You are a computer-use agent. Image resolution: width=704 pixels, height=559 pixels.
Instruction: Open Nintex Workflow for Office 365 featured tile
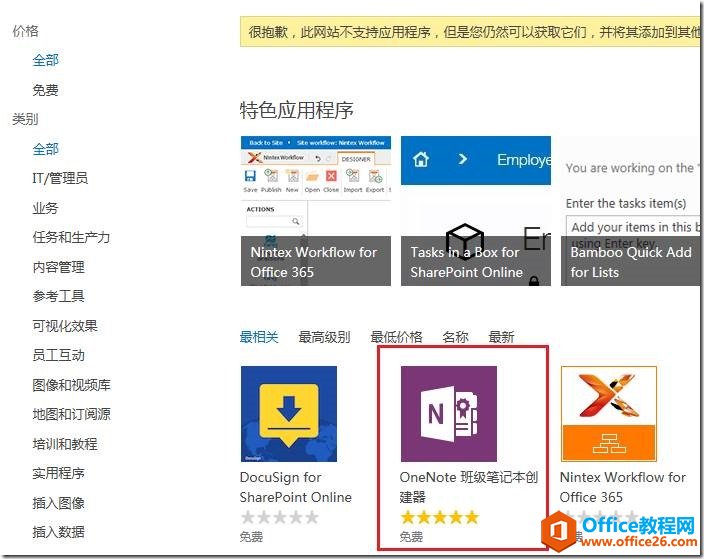pyautogui.click(x=316, y=211)
